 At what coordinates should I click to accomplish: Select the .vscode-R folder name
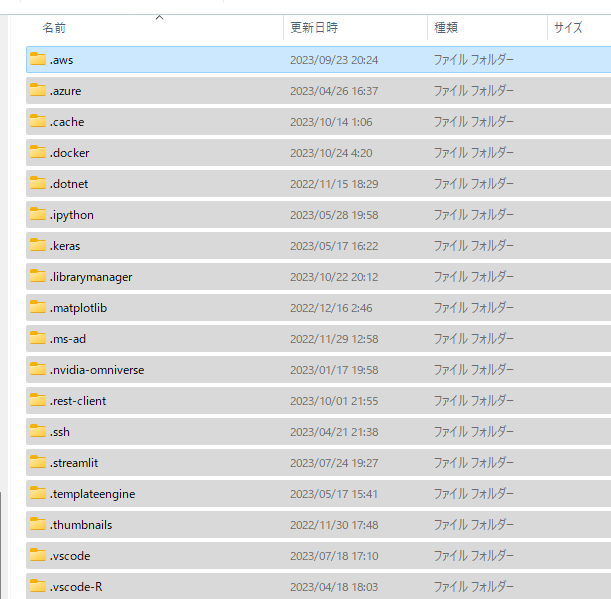[76, 587]
